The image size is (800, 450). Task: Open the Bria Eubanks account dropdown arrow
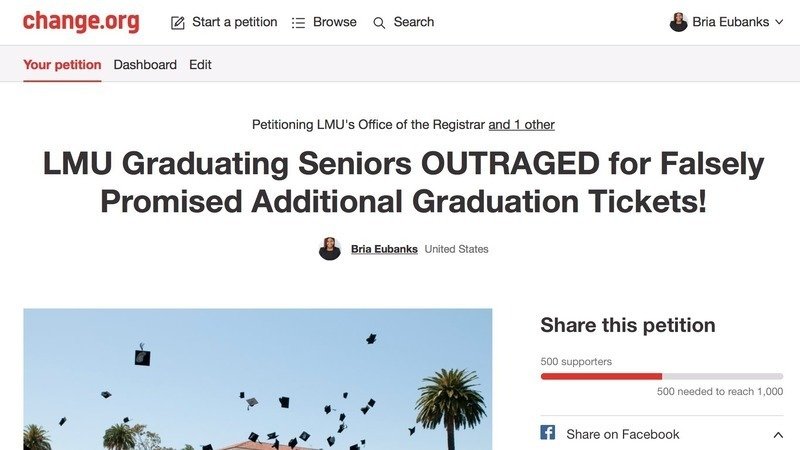(x=779, y=22)
